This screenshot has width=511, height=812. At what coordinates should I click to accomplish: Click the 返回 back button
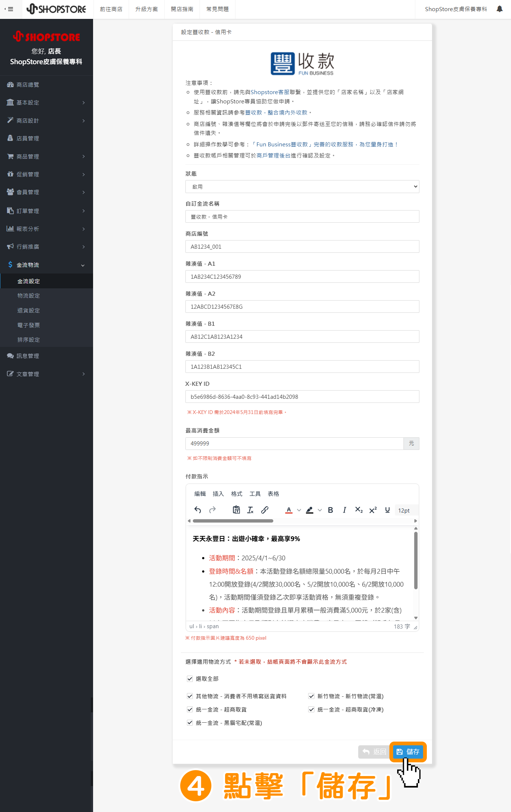click(374, 752)
